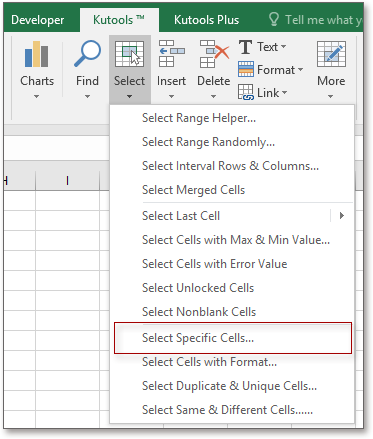Expand the Select Last Cell submenu arrow

[x=342, y=216]
